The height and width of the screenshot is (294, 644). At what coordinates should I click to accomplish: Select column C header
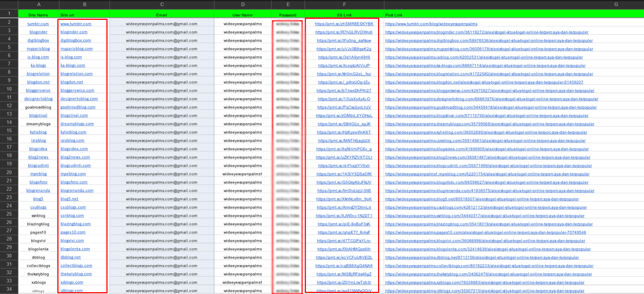click(162, 4)
